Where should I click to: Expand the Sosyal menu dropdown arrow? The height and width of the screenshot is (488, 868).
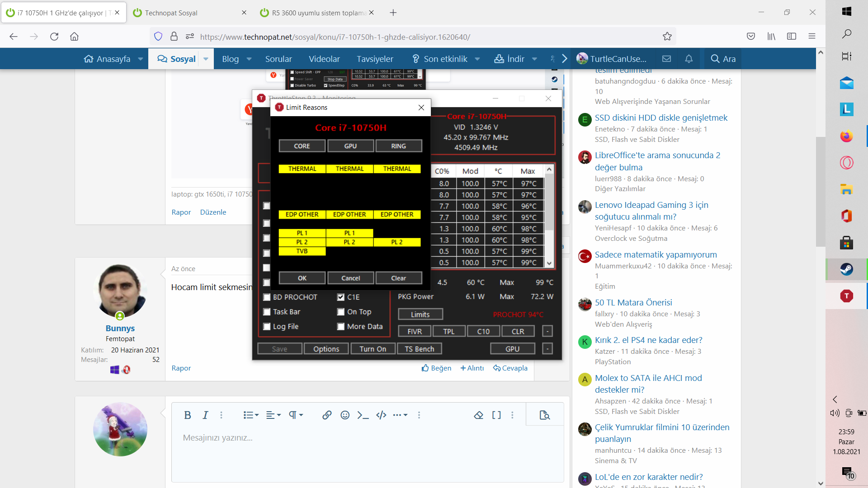(x=206, y=59)
